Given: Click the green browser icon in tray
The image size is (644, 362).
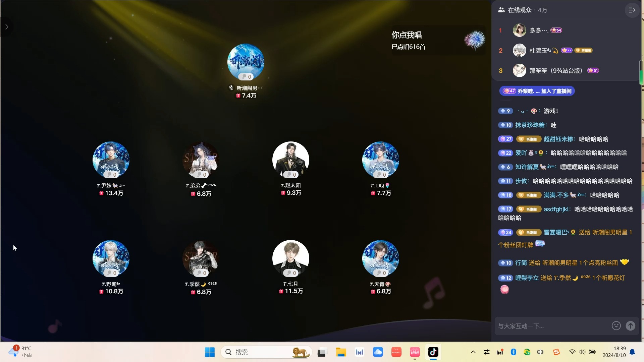Looking at the screenshot, I should pyautogui.click(x=527, y=352).
